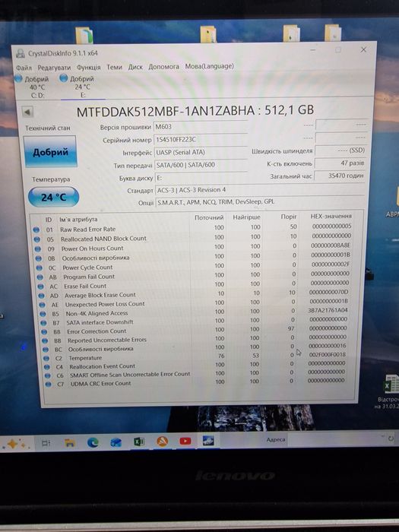Click the Добрий health status button
The height and width of the screenshot is (532, 399).
click(x=50, y=152)
